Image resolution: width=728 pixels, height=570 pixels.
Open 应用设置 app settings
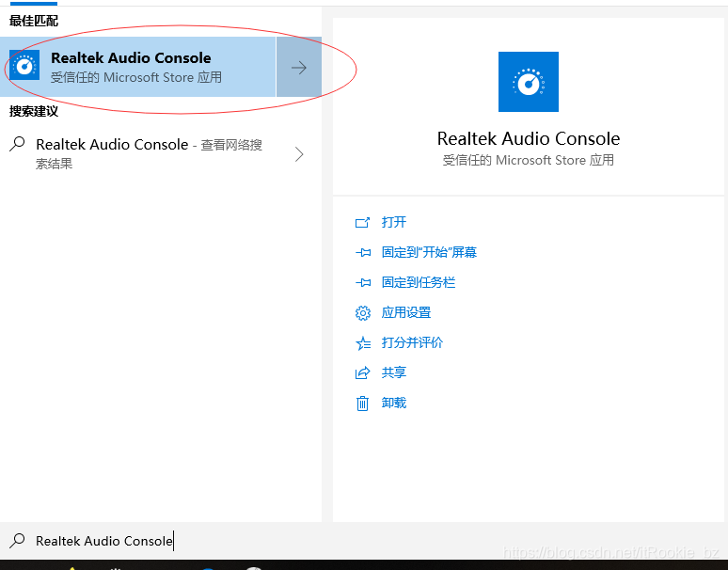pyautogui.click(x=406, y=313)
